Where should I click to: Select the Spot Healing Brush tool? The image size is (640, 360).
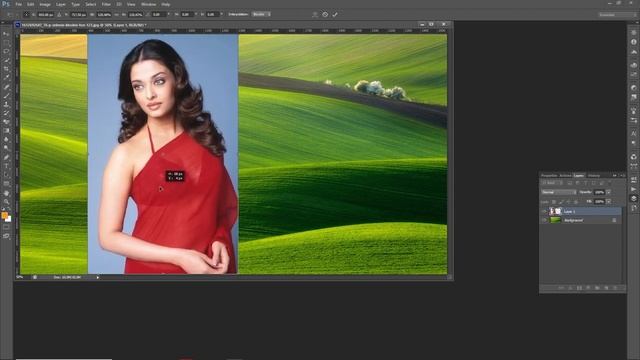point(6,87)
